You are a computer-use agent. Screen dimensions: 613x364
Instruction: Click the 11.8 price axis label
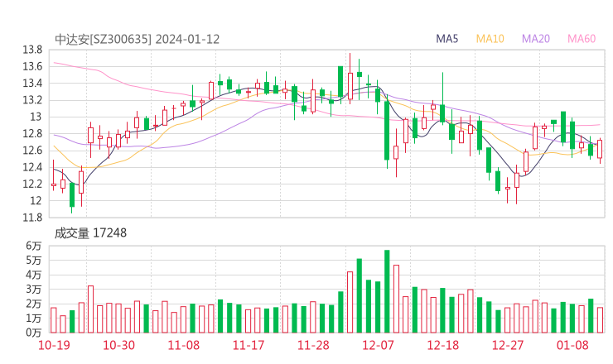point(32,218)
